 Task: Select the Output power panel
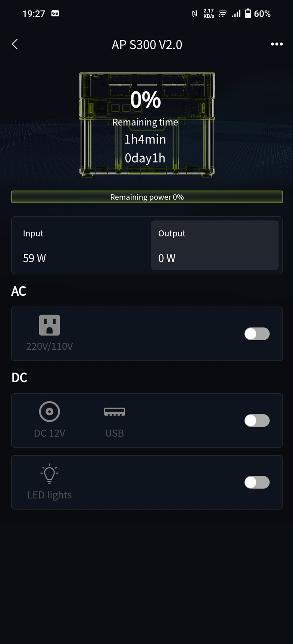(215, 245)
